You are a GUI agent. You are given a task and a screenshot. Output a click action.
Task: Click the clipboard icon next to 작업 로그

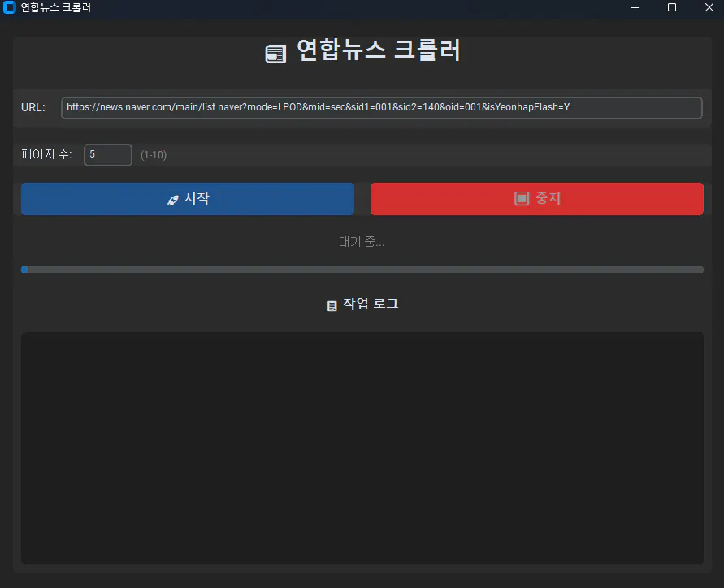click(x=332, y=305)
